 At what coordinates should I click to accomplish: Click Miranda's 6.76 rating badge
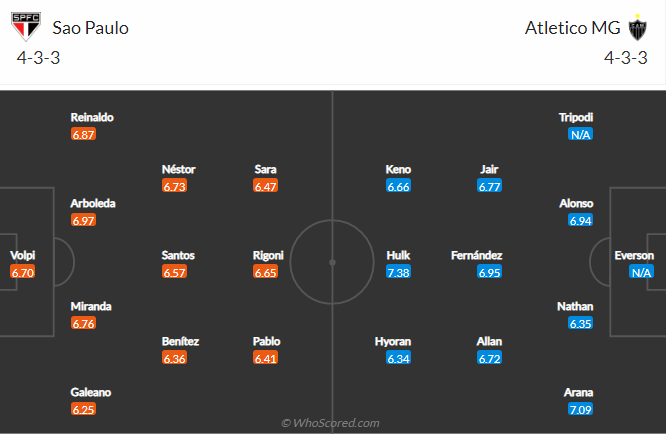pyautogui.click(x=83, y=323)
